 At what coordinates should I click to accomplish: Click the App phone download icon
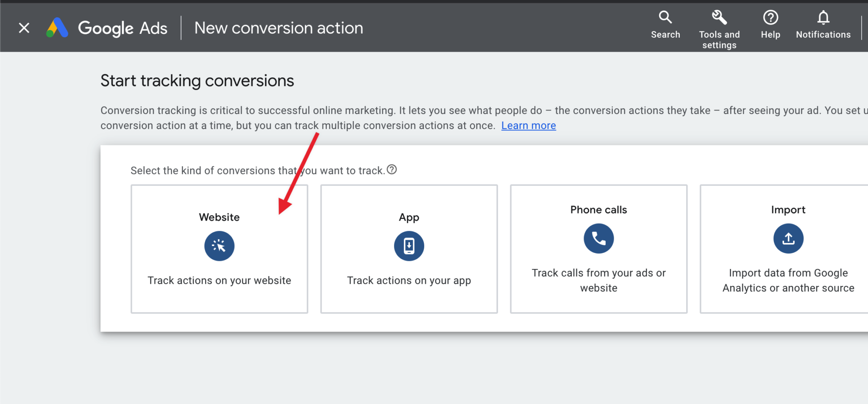click(408, 246)
